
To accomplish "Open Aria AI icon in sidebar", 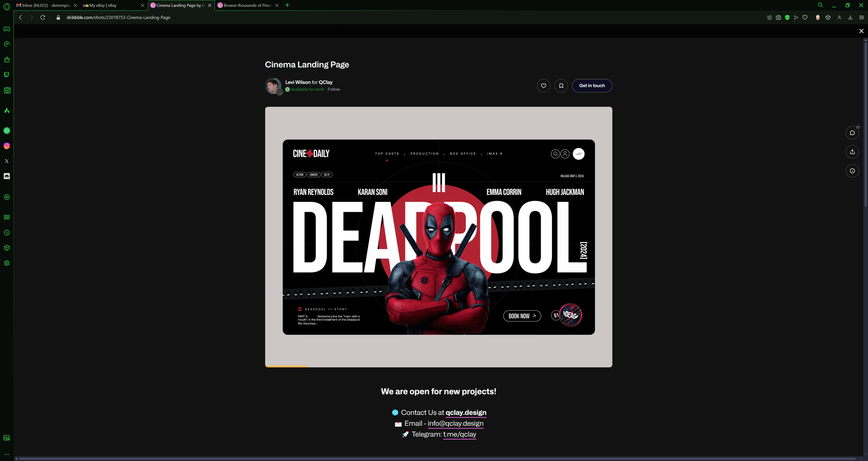I will [x=7, y=111].
